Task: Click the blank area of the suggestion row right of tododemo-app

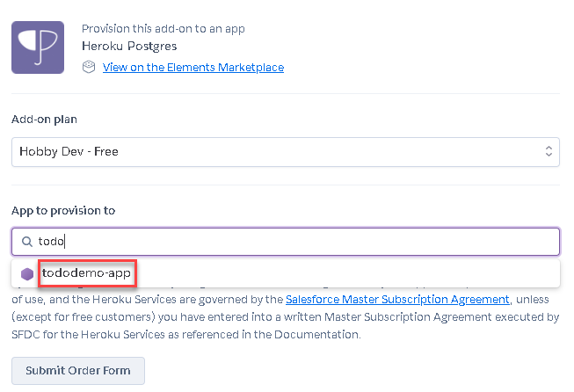Action: coord(352,273)
